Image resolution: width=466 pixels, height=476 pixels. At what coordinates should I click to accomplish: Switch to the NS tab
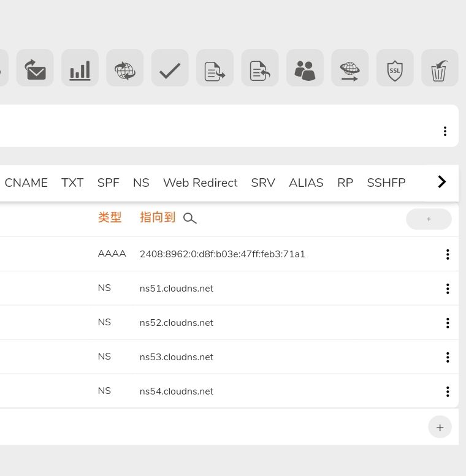click(x=141, y=183)
